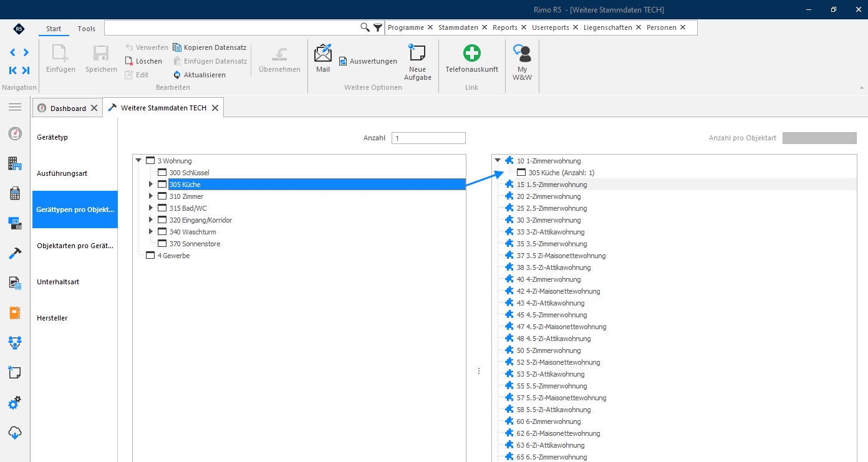Go to the previous record arrow

(12, 52)
